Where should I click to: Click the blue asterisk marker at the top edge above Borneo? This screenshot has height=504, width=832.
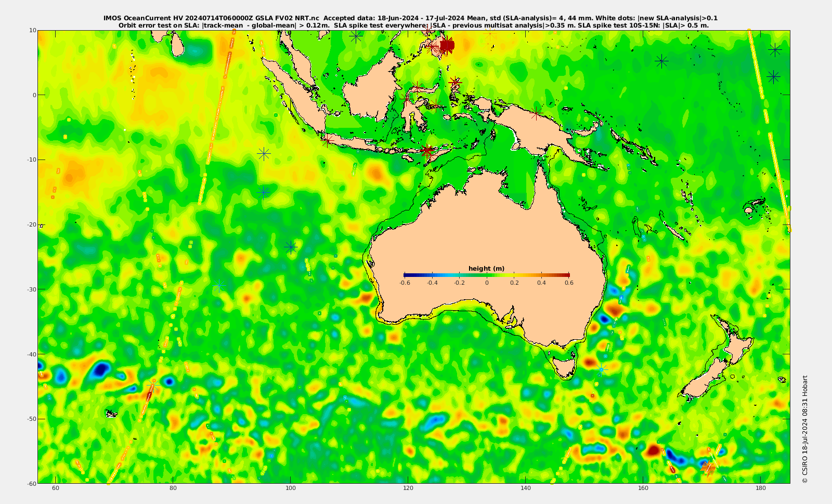pyautogui.click(x=356, y=36)
